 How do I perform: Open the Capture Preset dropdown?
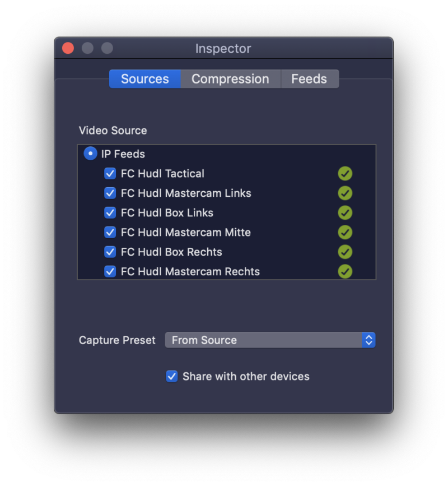270,340
